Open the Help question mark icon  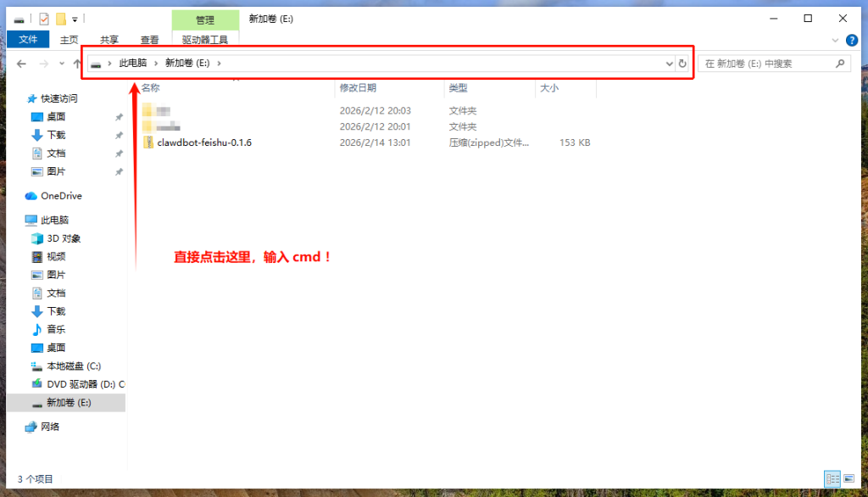(x=851, y=40)
